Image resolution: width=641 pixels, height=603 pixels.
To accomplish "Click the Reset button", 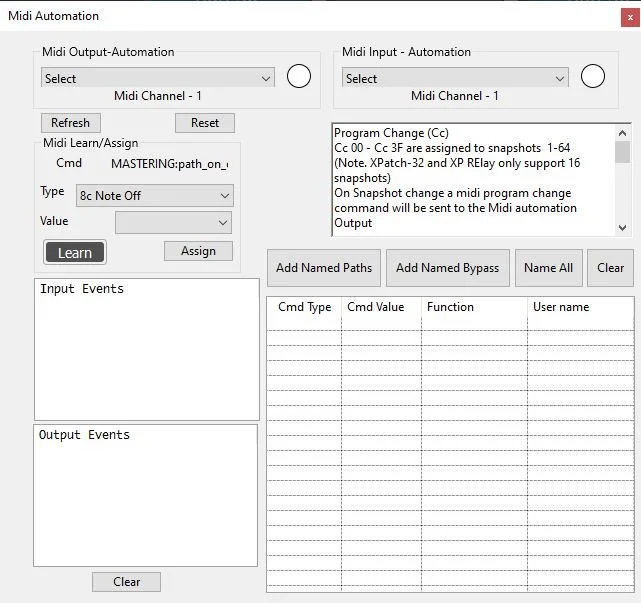I will (205, 123).
